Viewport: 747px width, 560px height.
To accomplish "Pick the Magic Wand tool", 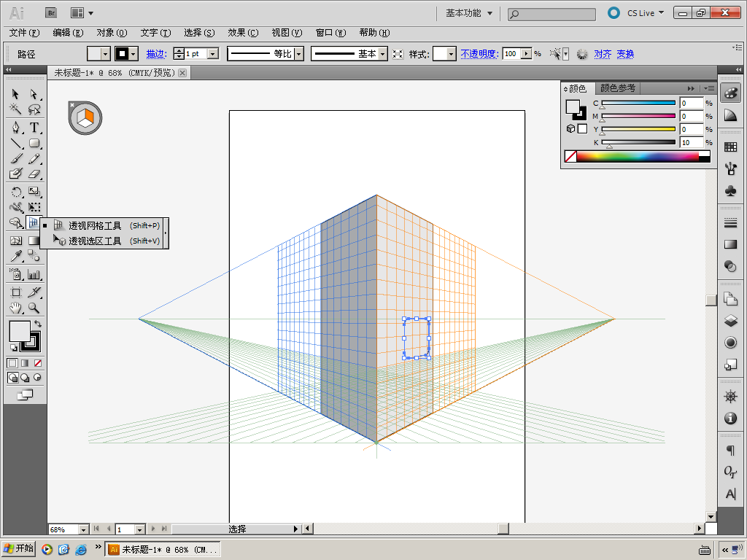I will coord(15,109).
